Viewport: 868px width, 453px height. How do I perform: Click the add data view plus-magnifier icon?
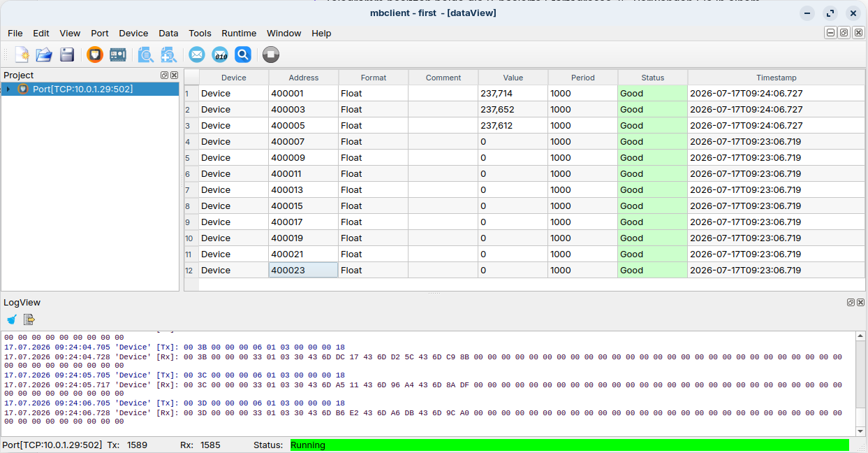(x=168, y=55)
